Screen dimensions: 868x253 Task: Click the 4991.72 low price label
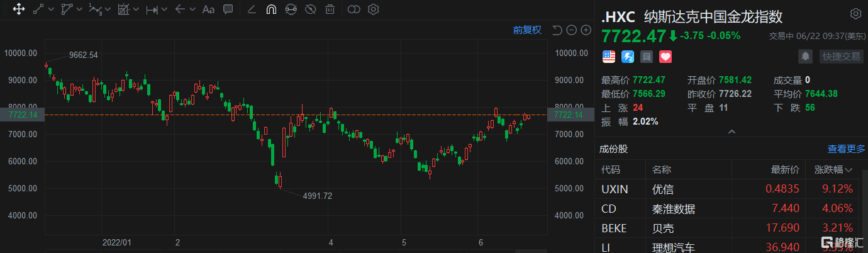(317, 196)
